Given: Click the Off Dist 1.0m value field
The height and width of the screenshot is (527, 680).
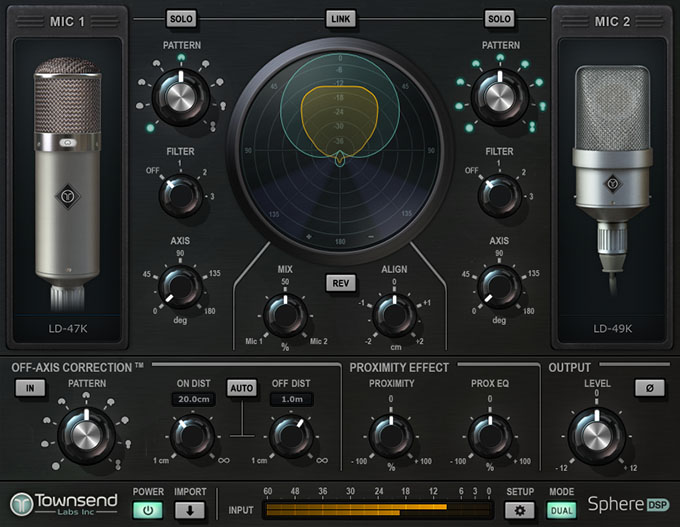Looking at the screenshot, I should pos(291,398).
